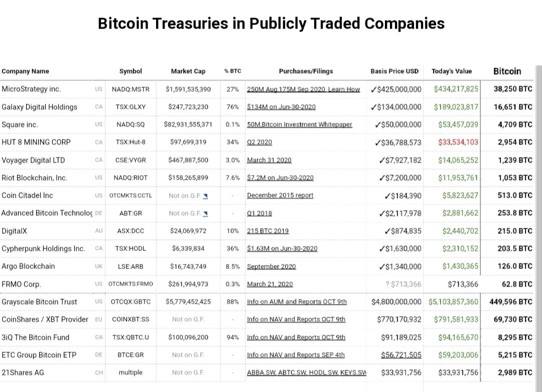Select the Company Name column header

point(26,71)
